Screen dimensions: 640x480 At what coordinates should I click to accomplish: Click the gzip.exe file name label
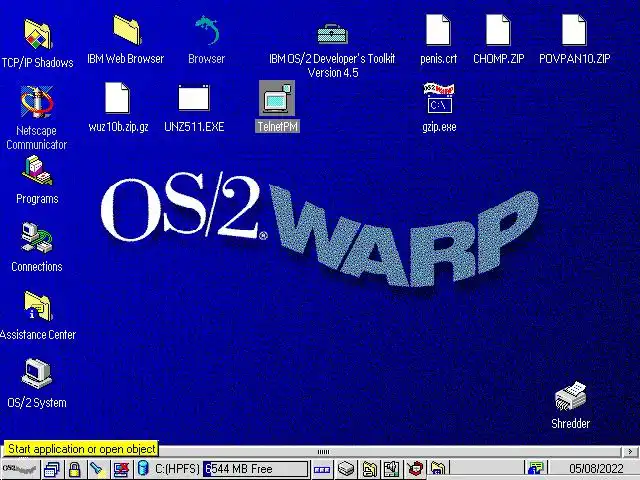(x=439, y=127)
